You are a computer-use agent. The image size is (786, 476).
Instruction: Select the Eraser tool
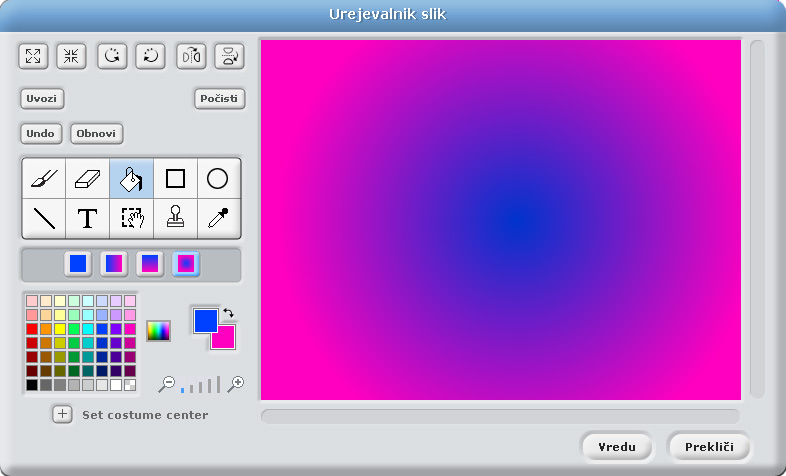coord(88,179)
